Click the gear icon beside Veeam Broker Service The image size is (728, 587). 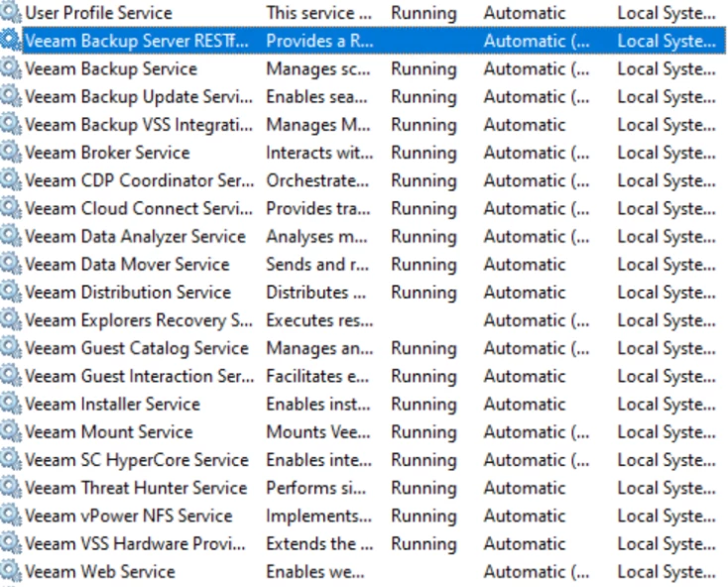click(x=10, y=153)
